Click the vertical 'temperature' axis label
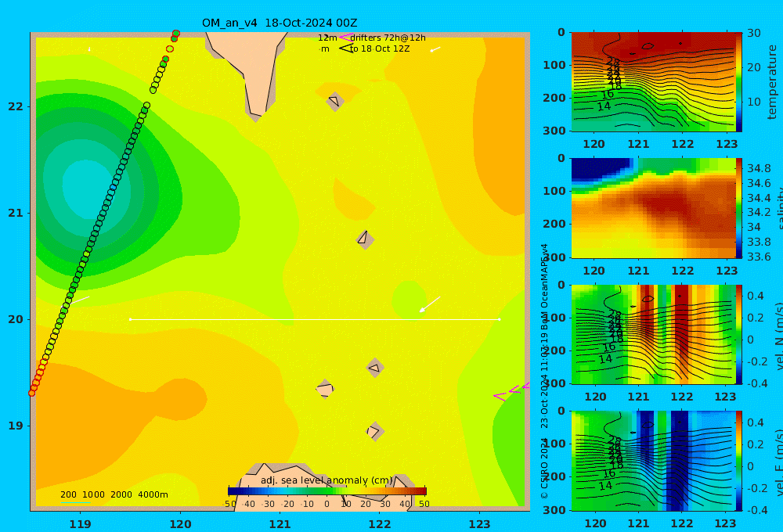This screenshot has width=783, height=532. click(x=772, y=82)
